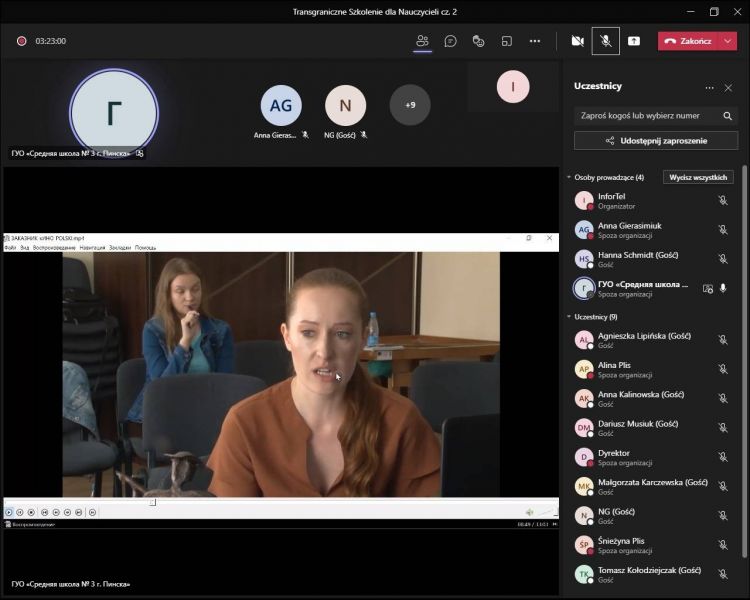Image resolution: width=750 pixels, height=600 pixels.
Task: Open the meeting chat panel
Action: pos(451,41)
